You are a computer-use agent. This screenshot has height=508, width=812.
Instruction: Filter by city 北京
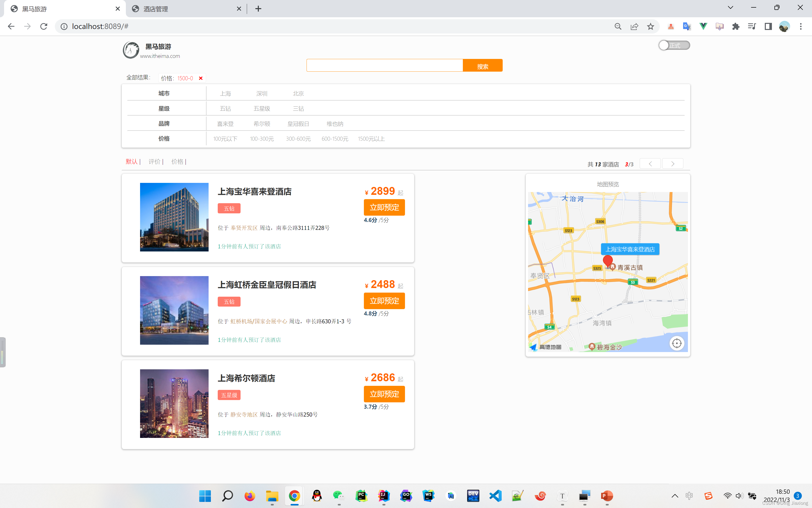point(298,94)
